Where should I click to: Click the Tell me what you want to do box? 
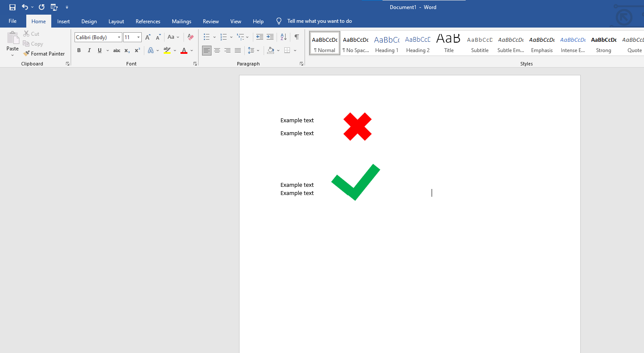tap(319, 21)
